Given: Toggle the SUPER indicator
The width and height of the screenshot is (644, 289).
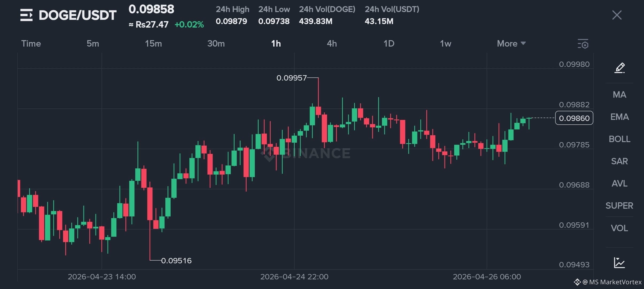Looking at the screenshot, I should coord(619,206).
